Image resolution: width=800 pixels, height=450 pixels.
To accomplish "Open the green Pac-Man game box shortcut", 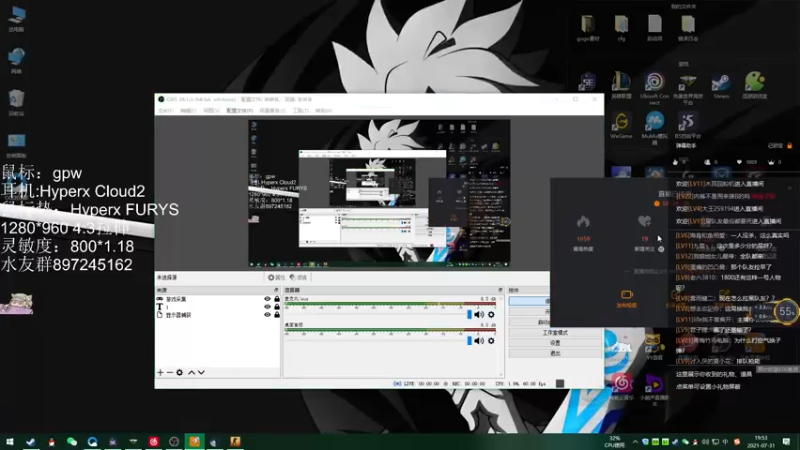I will coord(754,85).
